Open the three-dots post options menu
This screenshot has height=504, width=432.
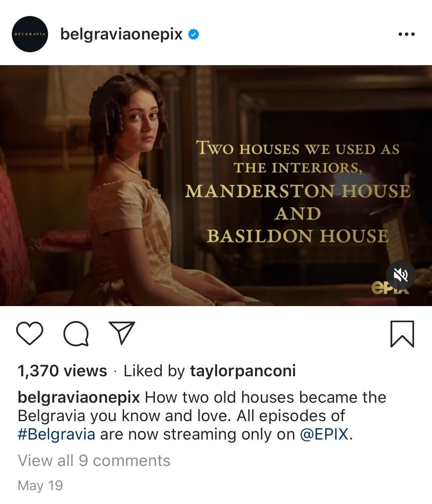(x=406, y=34)
